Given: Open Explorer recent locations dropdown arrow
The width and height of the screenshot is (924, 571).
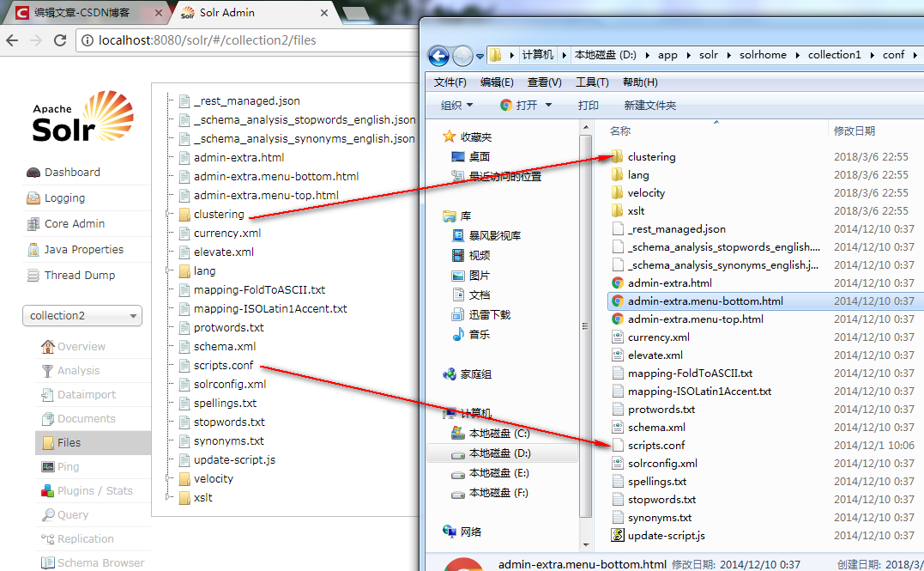Looking at the screenshot, I should click(x=480, y=57).
